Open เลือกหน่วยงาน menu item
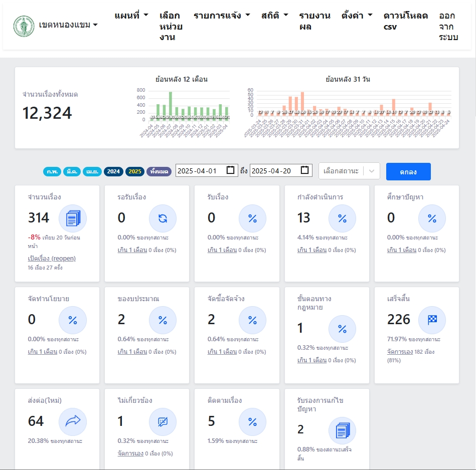Screen dimensions: 476x470 171,27
